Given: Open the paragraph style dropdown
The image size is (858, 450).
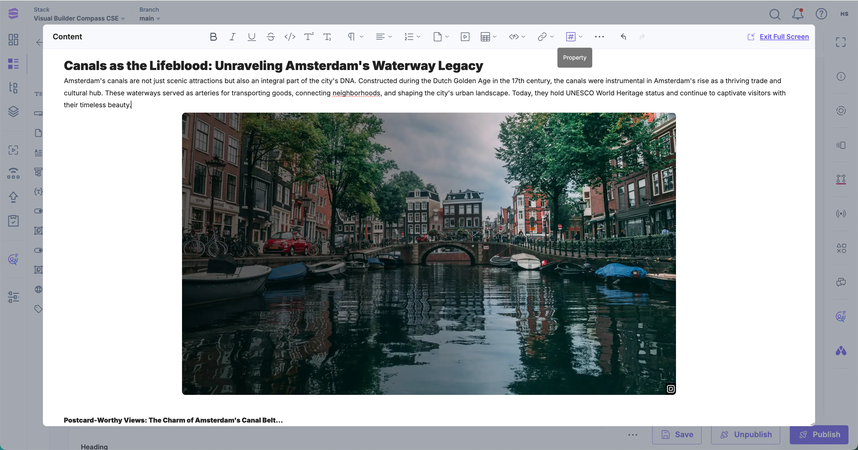Looking at the screenshot, I should [x=355, y=37].
